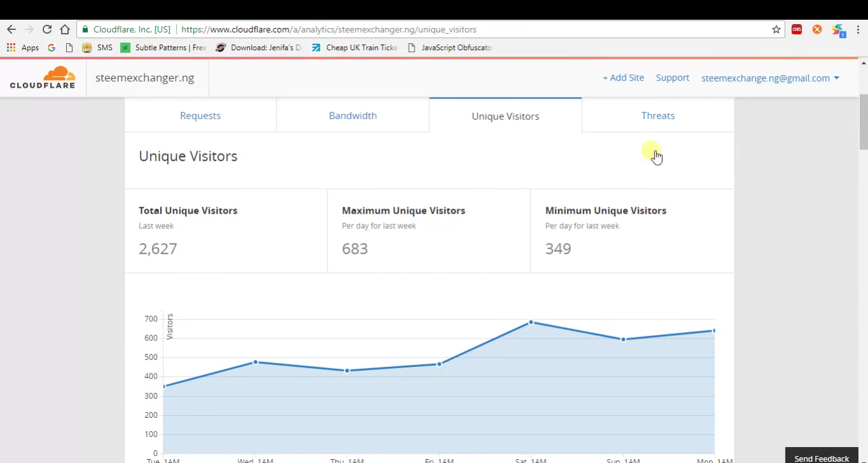Click the Unique Visitors section heading
The width and height of the screenshot is (868, 463).
[188, 156]
